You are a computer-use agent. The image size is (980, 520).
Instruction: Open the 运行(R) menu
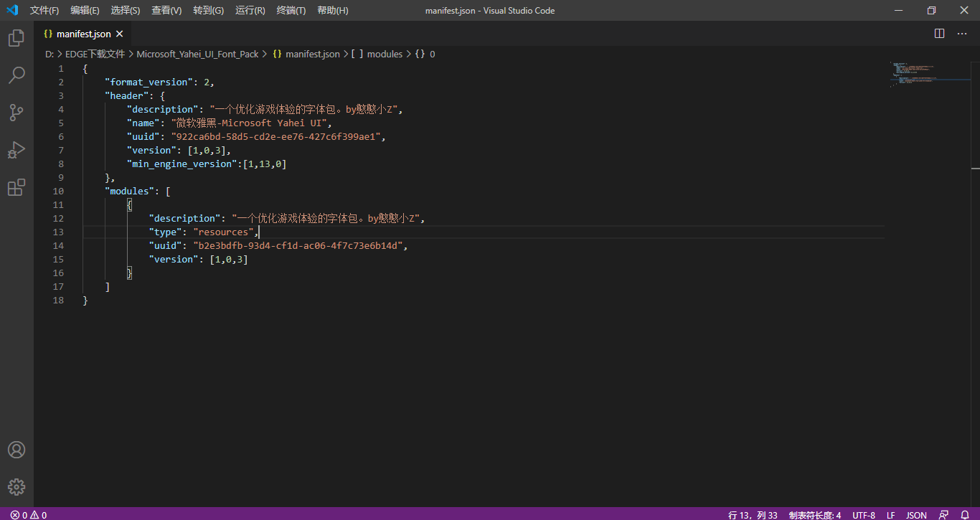pos(250,10)
